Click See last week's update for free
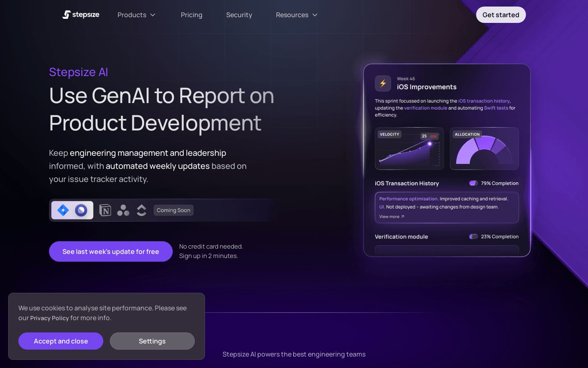The image size is (588, 368). [x=111, y=251]
